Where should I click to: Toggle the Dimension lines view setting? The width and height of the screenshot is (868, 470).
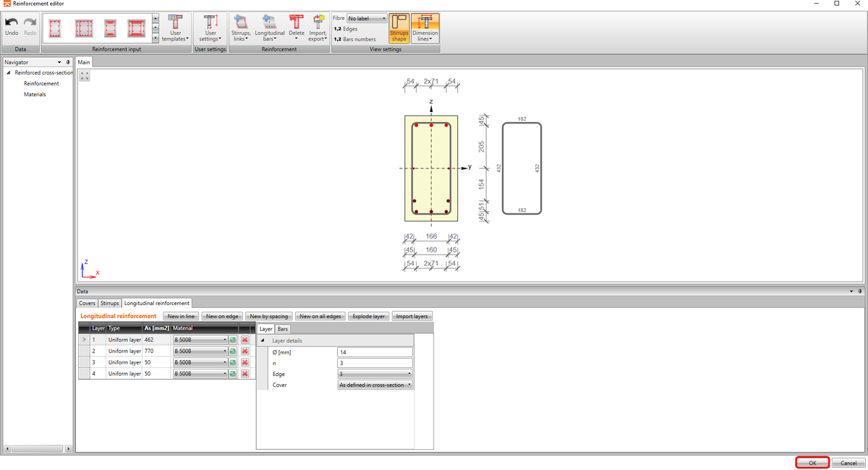(x=425, y=29)
